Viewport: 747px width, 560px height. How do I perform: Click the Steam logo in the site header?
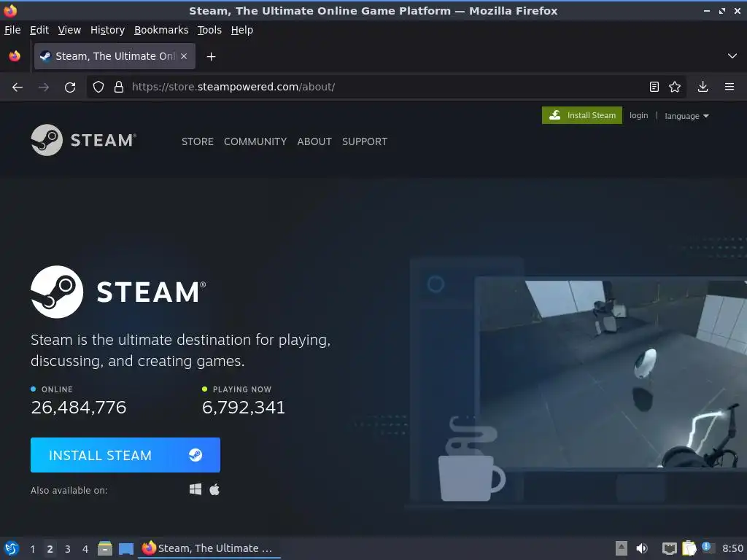tap(84, 140)
